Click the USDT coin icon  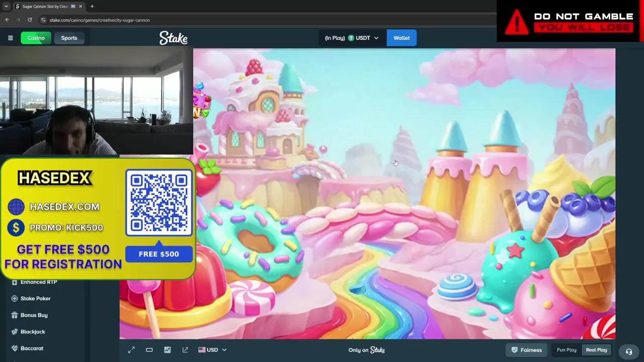pyautogui.click(x=351, y=38)
